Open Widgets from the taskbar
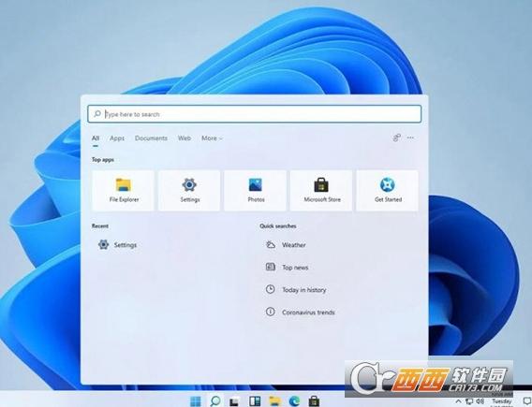This screenshot has width=532, height=407. pos(255,401)
